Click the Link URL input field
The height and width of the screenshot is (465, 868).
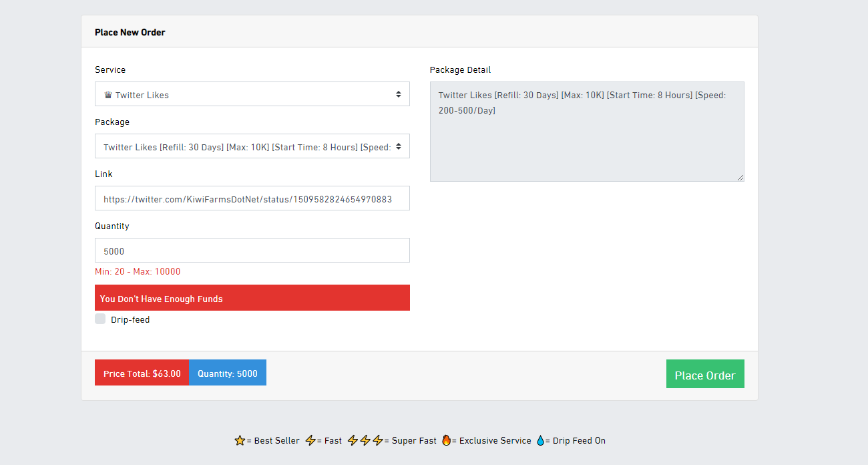[x=252, y=198]
